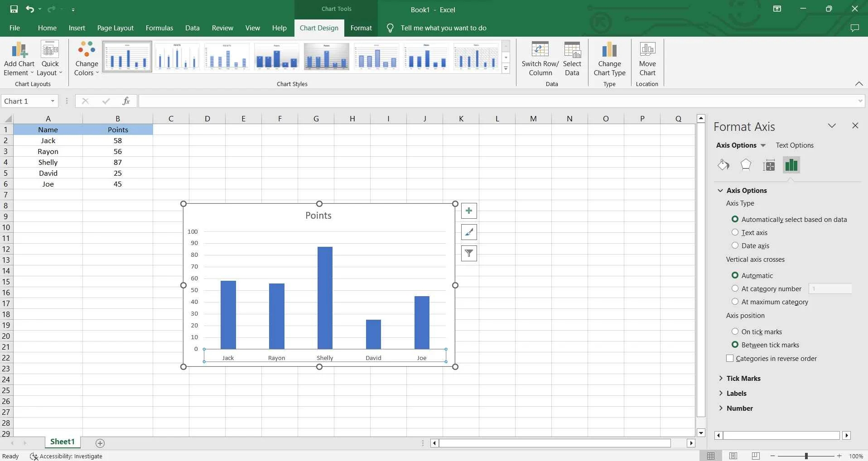This screenshot has height=461, width=868.
Task: Open Size & Properties options icon
Action: [x=769, y=165]
